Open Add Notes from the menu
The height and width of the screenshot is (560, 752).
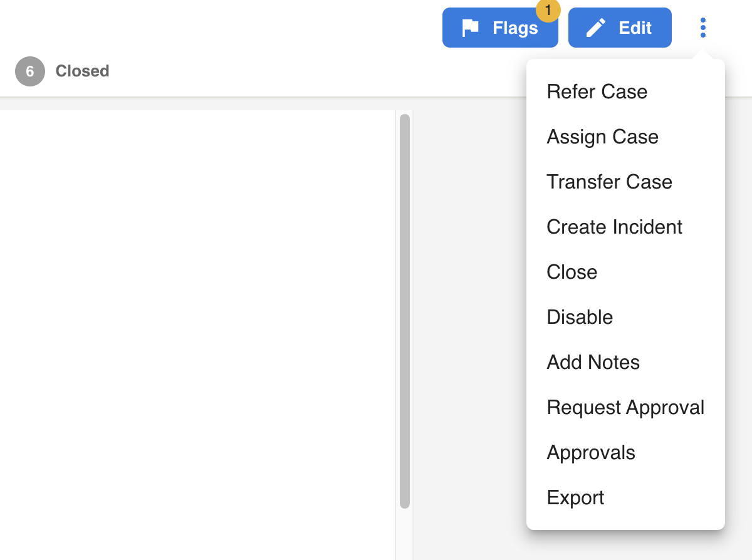click(x=593, y=362)
